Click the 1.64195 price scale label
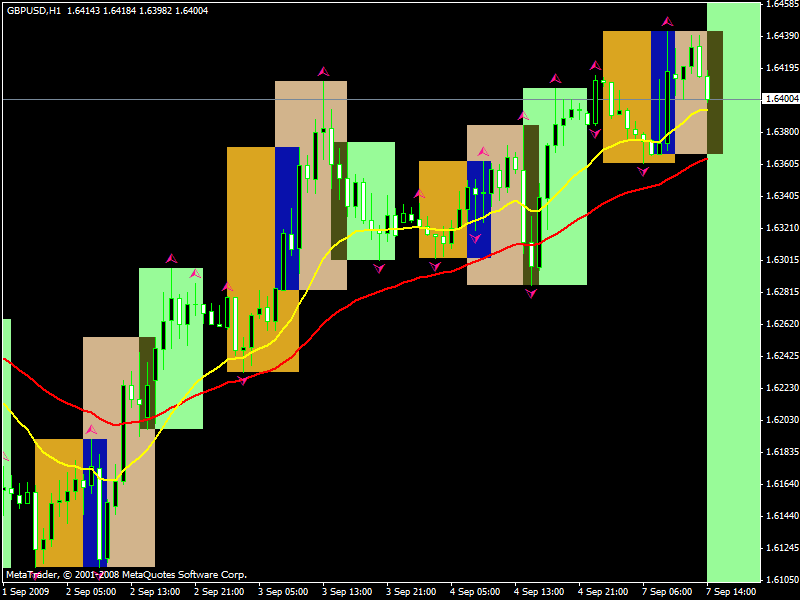The width and height of the screenshot is (800, 600). 782,68
